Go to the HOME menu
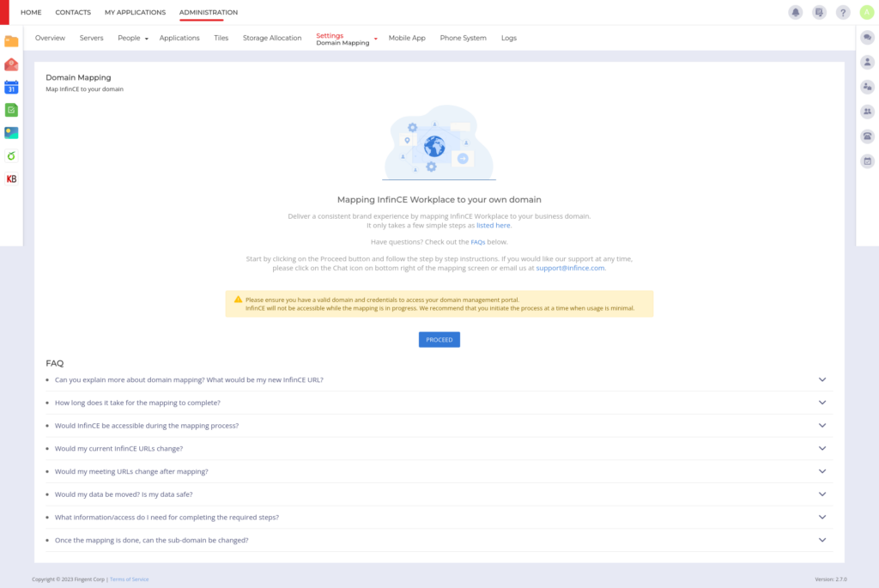Image resolution: width=879 pixels, height=588 pixels. [x=31, y=12]
